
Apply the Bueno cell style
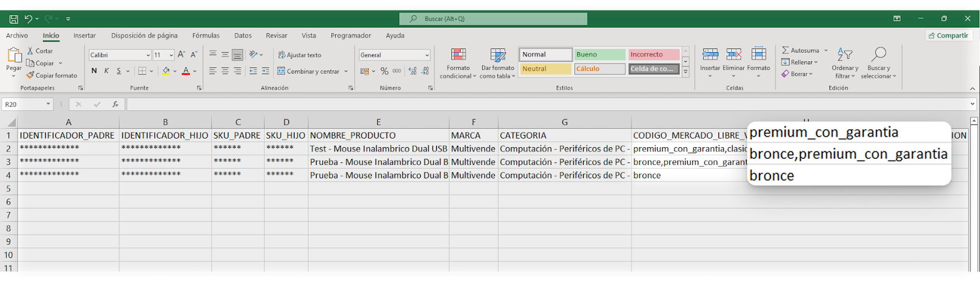[x=600, y=55]
